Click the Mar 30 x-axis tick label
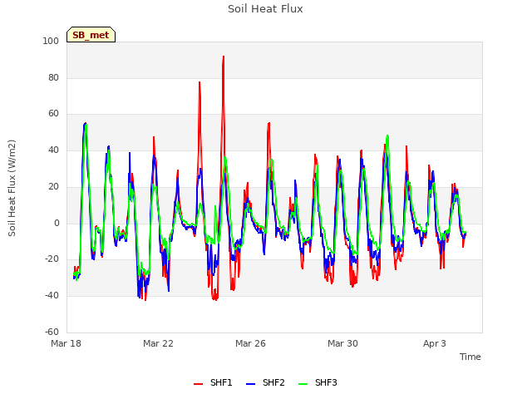532x399 pixels. [x=342, y=343]
